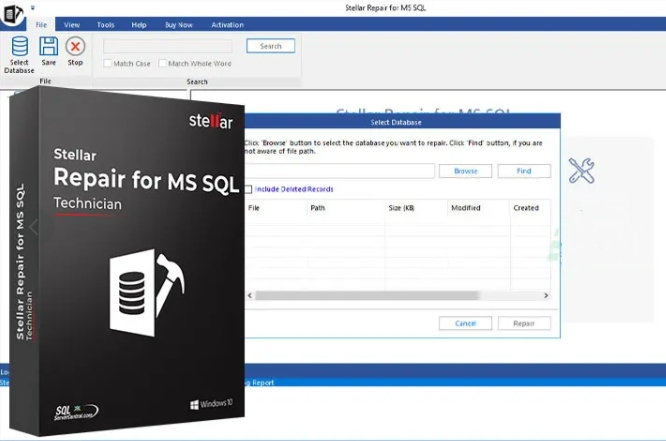Open the Help ribbon tab

click(x=139, y=25)
